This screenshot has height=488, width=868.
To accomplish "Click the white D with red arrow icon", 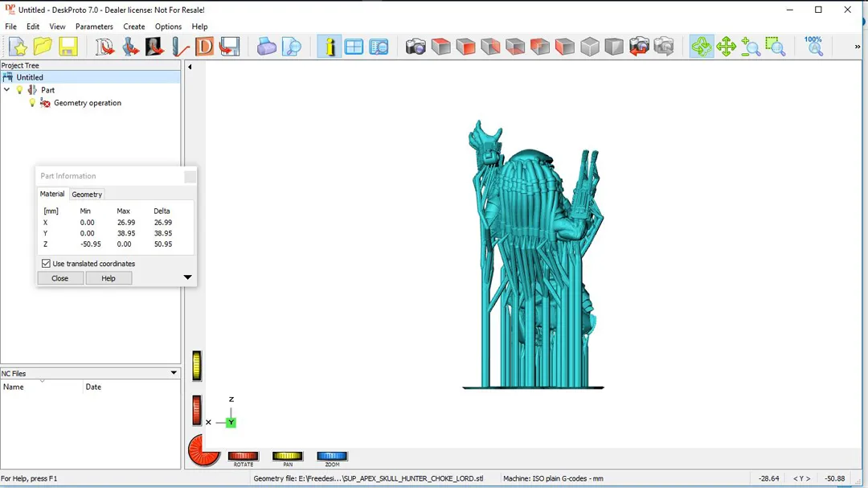I will (104, 47).
